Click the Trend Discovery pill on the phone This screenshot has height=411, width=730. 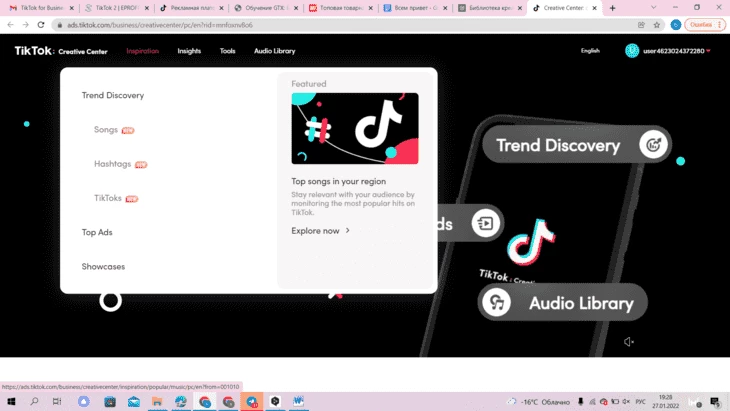point(576,145)
